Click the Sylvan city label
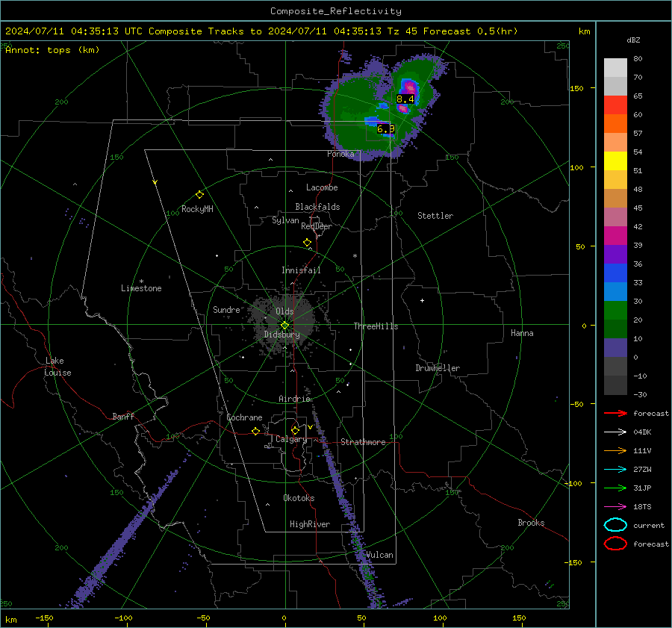 click(285, 220)
